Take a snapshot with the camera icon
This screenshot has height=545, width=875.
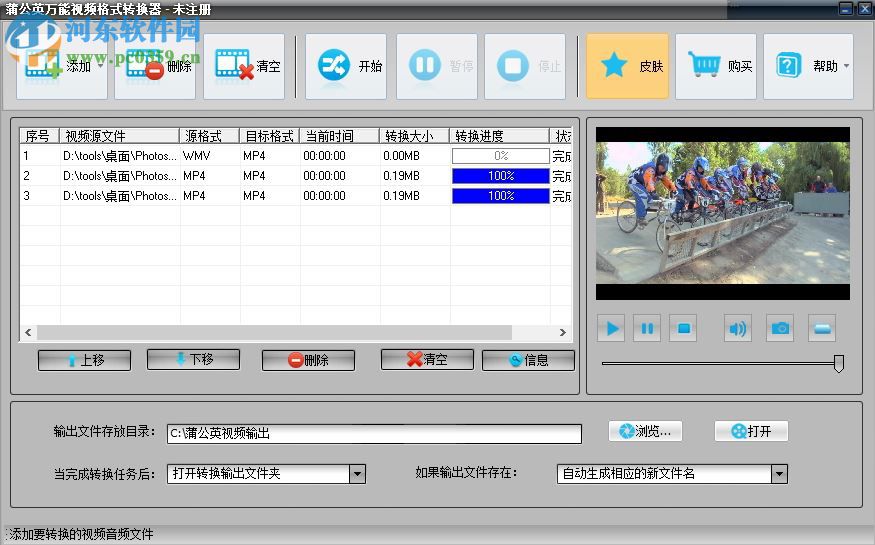pyautogui.click(x=780, y=329)
